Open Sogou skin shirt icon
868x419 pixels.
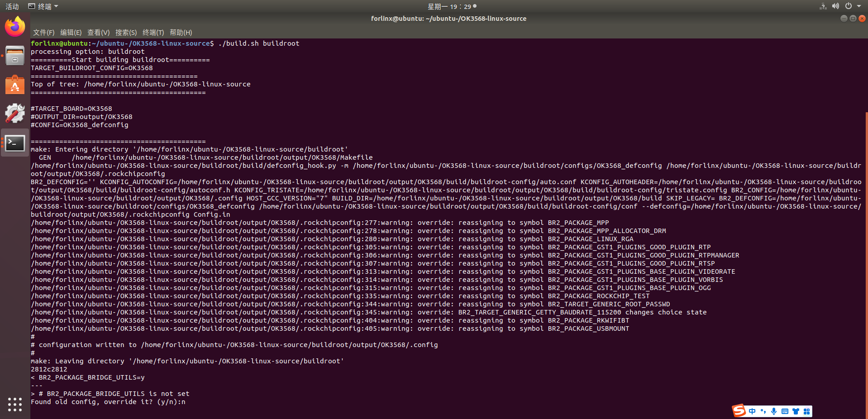tap(796, 411)
